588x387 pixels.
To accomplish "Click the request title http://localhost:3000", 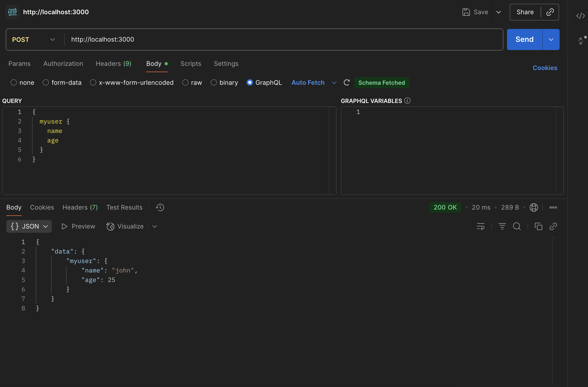I will [56, 12].
